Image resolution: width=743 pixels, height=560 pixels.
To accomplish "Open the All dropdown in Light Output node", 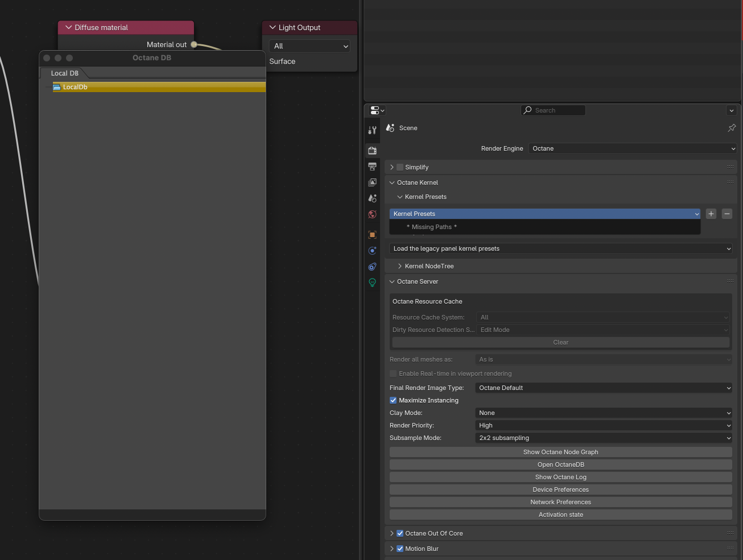I will click(309, 46).
